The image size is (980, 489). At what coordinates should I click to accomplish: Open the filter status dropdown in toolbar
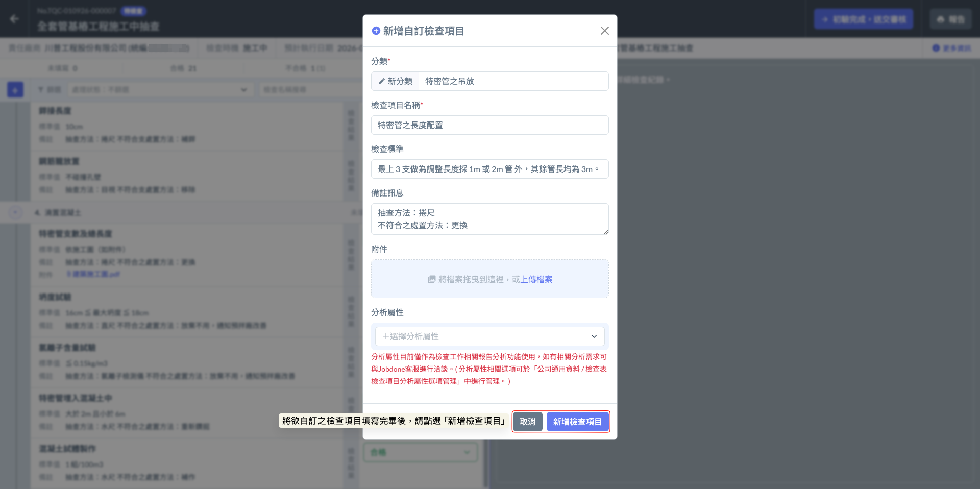[x=160, y=90]
